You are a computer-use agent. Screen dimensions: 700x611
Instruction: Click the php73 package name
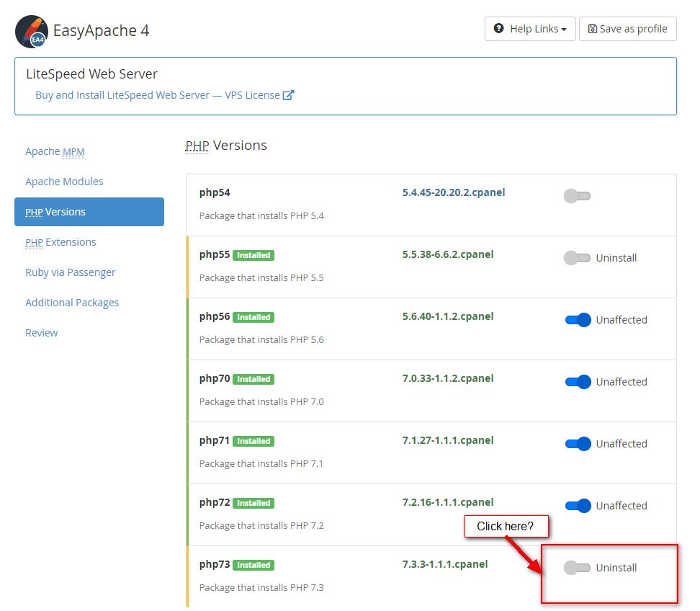click(x=215, y=565)
